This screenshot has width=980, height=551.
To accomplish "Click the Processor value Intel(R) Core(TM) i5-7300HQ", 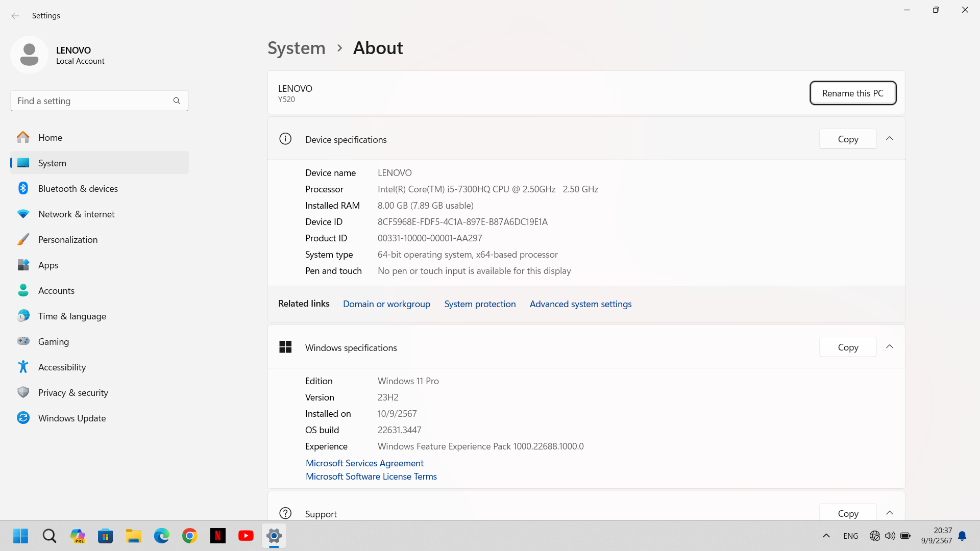I will (487, 189).
